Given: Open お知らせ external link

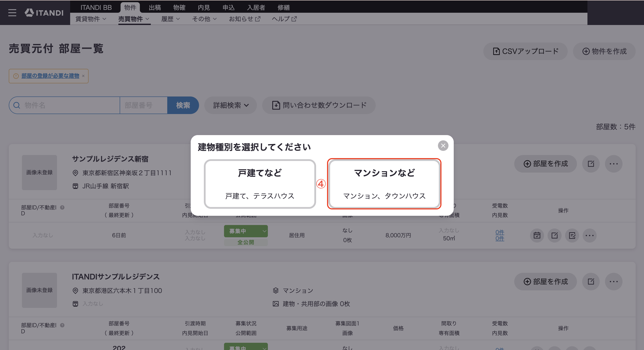Looking at the screenshot, I should tap(244, 19).
